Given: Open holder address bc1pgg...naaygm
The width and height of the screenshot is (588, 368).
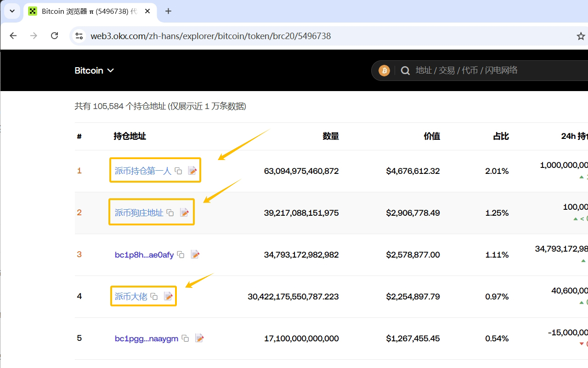Looking at the screenshot, I should (x=147, y=339).
